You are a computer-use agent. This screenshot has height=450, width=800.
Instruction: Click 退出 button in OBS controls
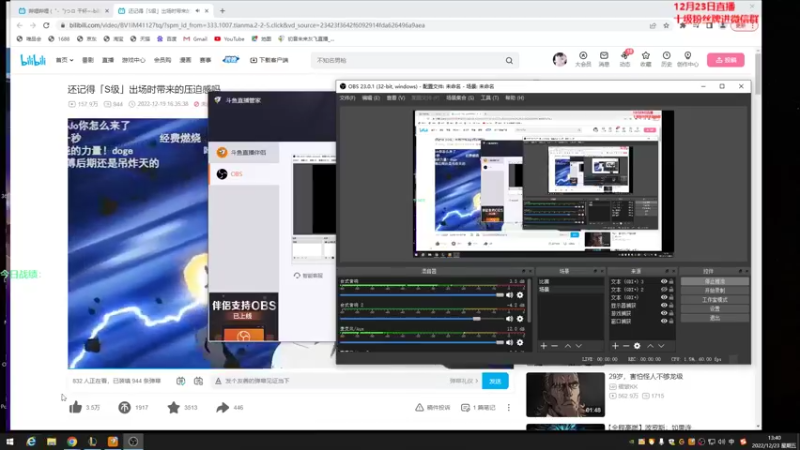coord(715,318)
